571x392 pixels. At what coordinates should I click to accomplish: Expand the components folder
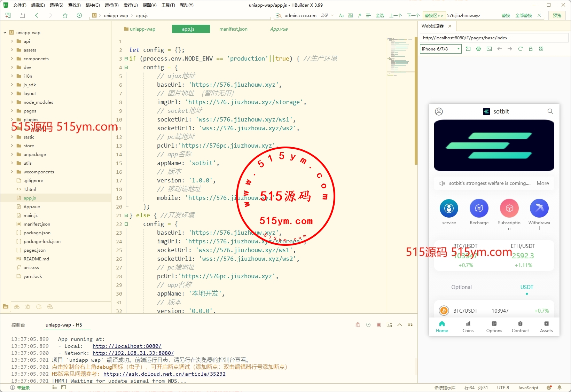pyautogui.click(x=12, y=58)
